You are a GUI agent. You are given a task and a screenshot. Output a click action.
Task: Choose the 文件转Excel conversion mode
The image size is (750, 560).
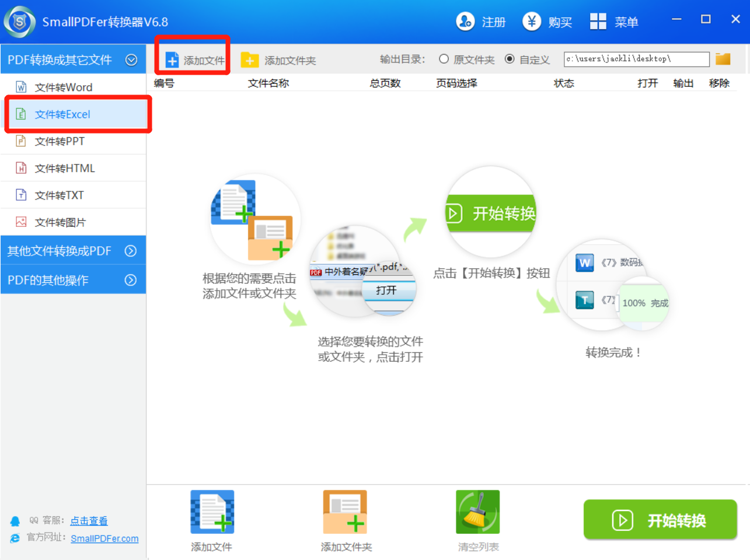[74, 114]
